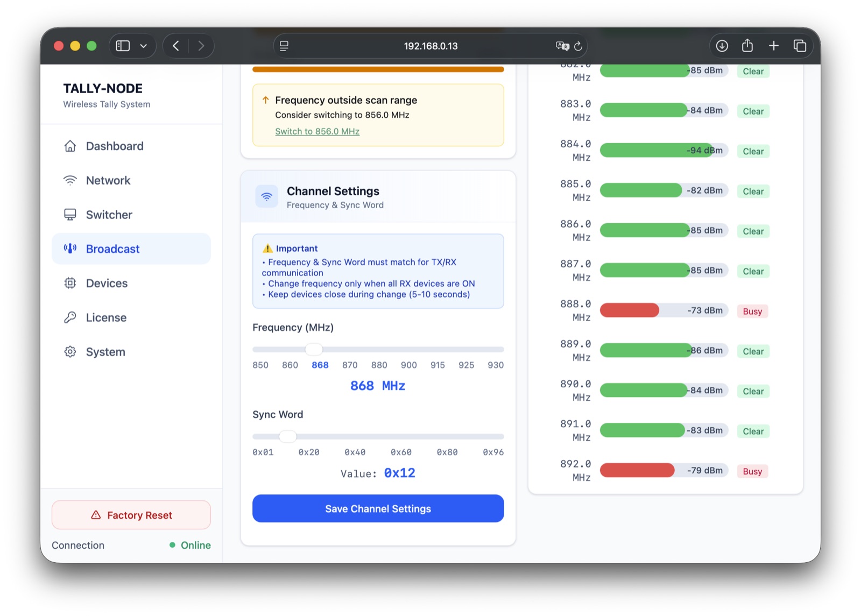This screenshot has width=861, height=616.
Task: Click the Switcher monitor icon
Action: click(70, 215)
